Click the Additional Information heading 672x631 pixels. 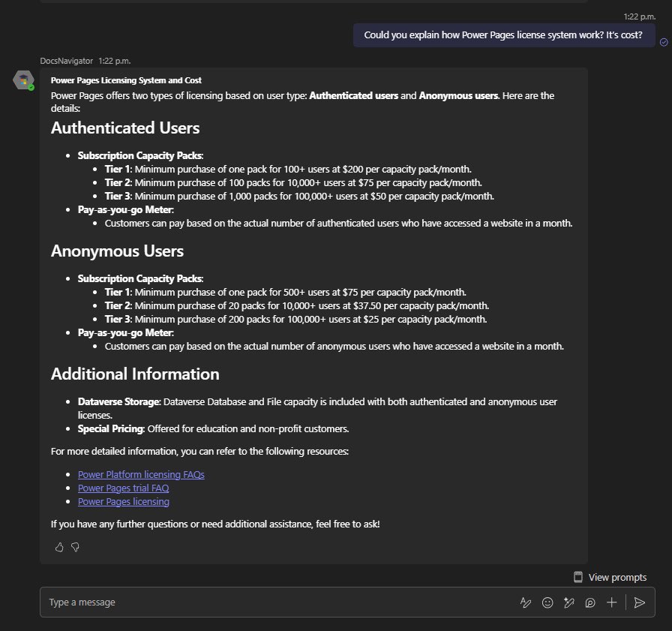pyautogui.click(x=135, y=374)
